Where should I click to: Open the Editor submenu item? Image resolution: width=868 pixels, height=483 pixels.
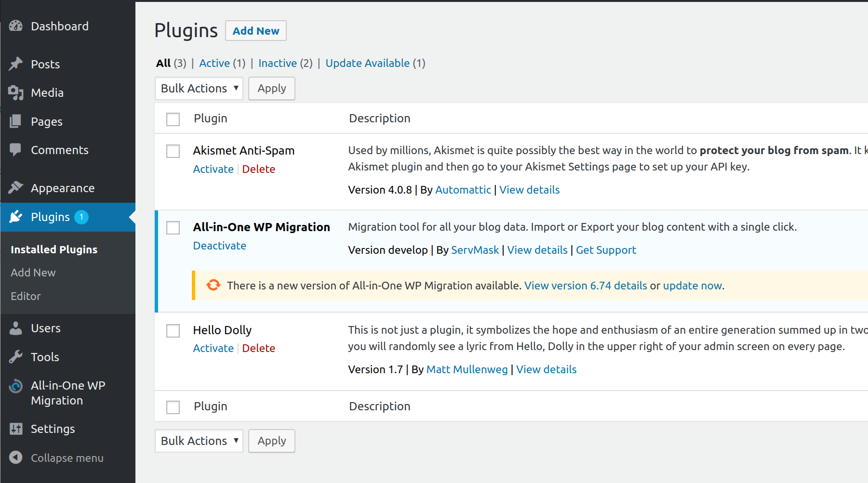point(26,296)
